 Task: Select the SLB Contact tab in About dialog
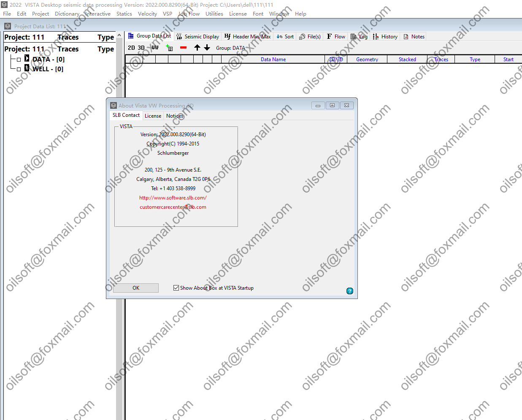point(126,115)
